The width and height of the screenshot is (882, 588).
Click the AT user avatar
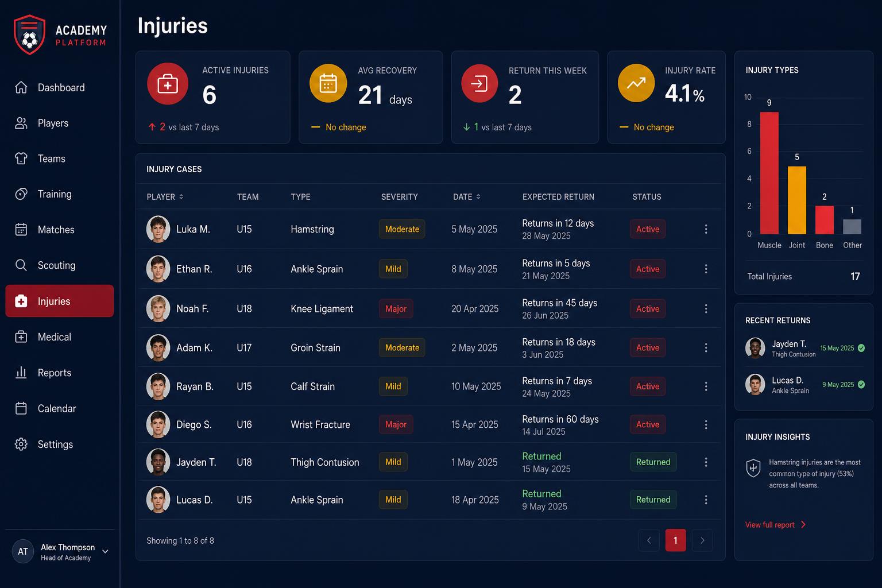(x=23, y=552)
